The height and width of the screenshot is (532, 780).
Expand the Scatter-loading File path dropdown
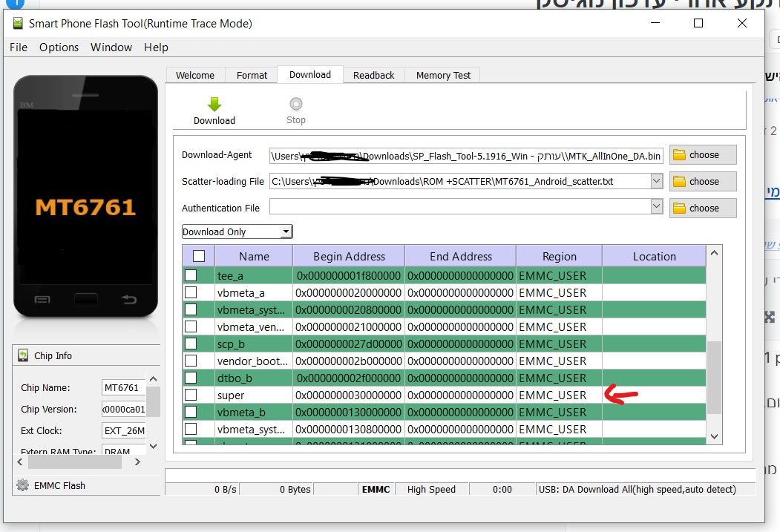pos(656,181)
